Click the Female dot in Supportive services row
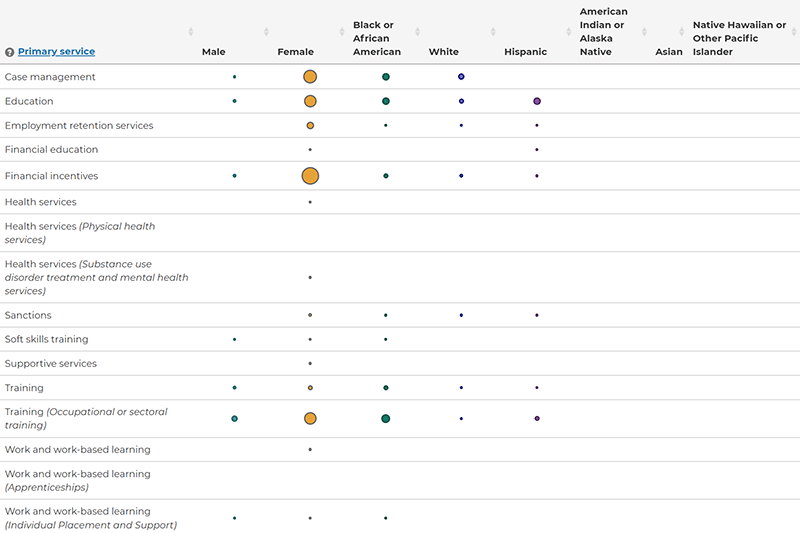The width and height of the screenshot is (800, 533). 310,364
